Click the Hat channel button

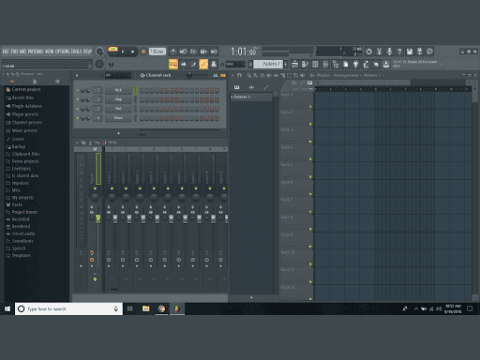tap(118, 109)
